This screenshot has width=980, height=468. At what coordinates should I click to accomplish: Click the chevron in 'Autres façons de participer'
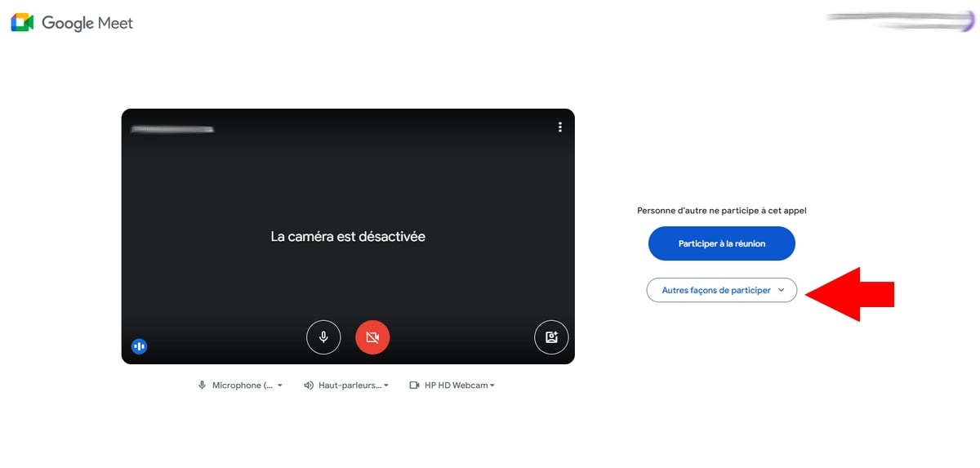coord(782,290)
